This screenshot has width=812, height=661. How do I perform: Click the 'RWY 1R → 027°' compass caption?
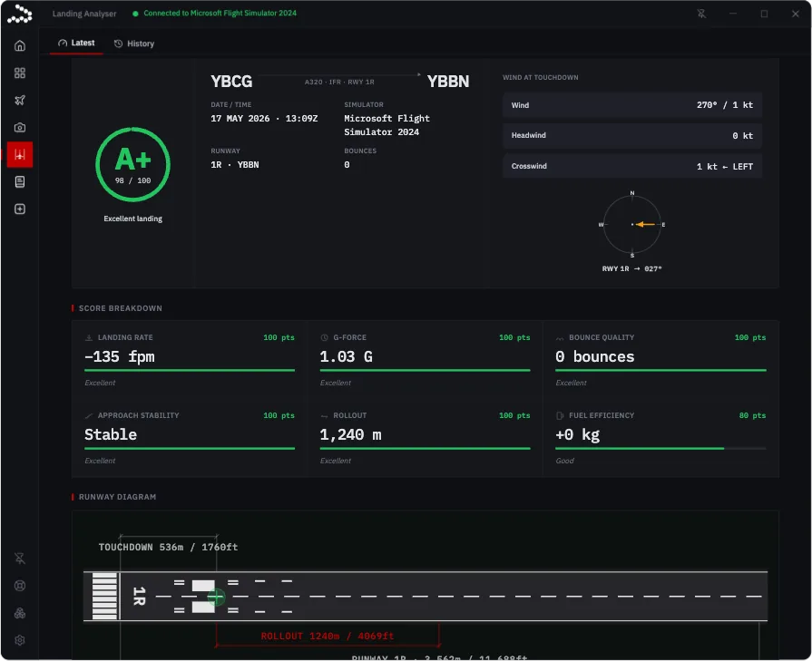pos(631,268)
